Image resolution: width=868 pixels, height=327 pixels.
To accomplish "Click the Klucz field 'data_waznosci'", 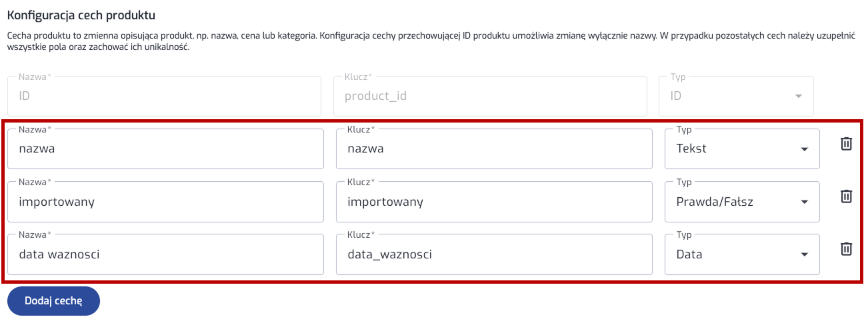I will click(494, 254).
